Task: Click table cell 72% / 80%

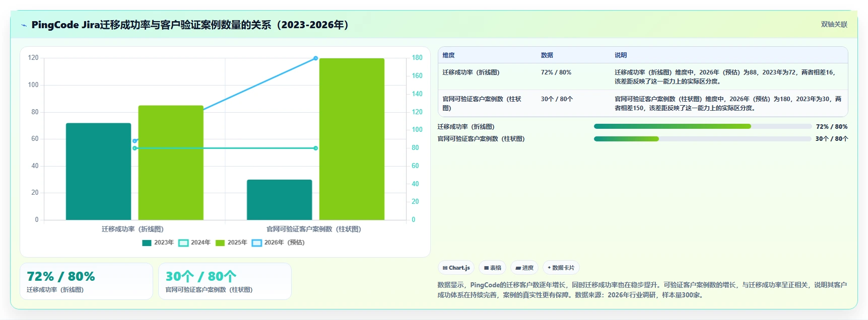Action: point(556,72)
